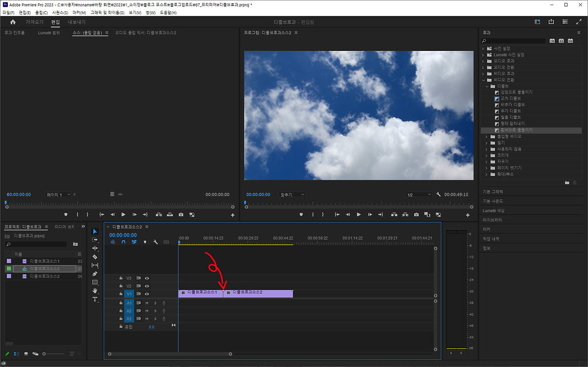Screen dimensions: 588x367
Task: Select the Razor tool in the tools panel
Action: [95, 257]
